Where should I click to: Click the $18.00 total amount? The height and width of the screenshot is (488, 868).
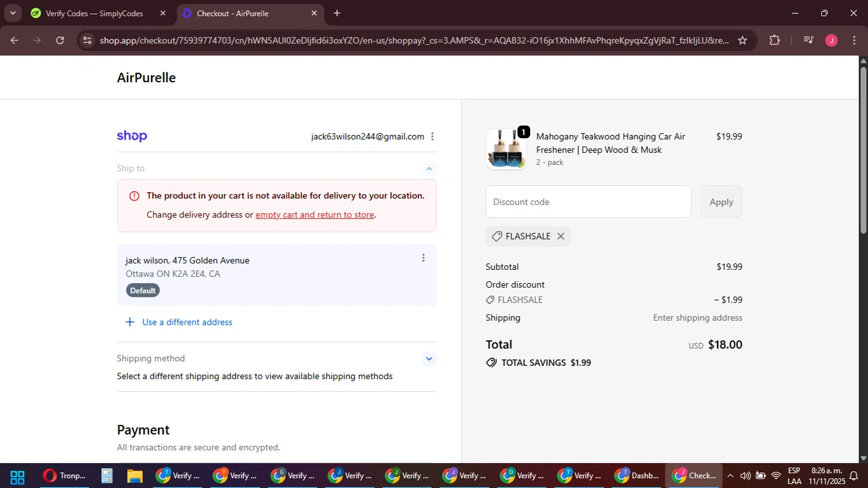[x=725, y=344]
